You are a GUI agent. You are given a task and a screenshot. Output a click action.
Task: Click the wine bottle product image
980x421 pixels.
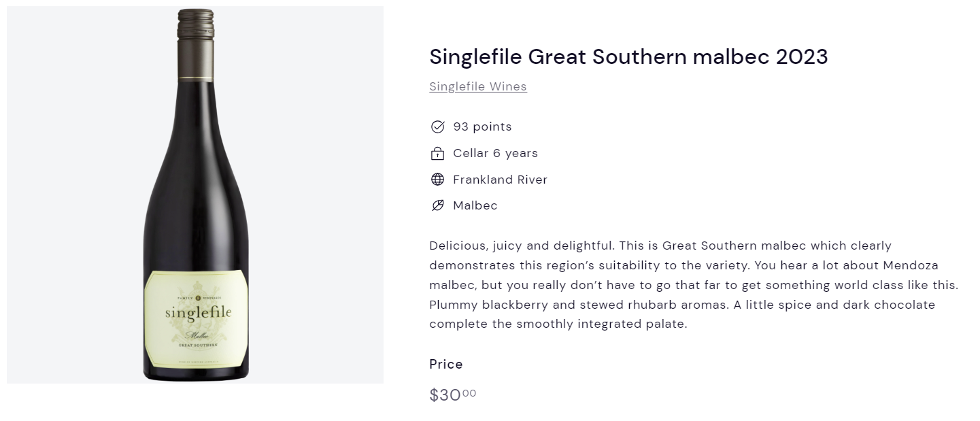coord(195,195)
